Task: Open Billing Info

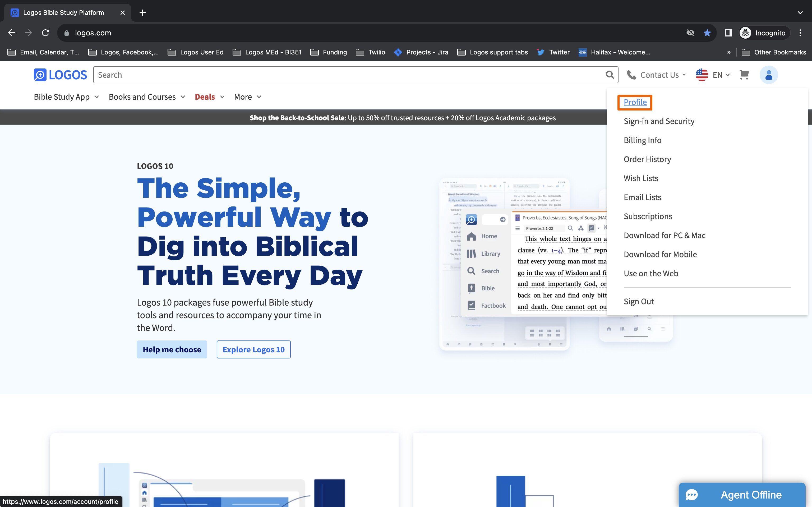Action: pyautogui.click(x=642, y=140)
